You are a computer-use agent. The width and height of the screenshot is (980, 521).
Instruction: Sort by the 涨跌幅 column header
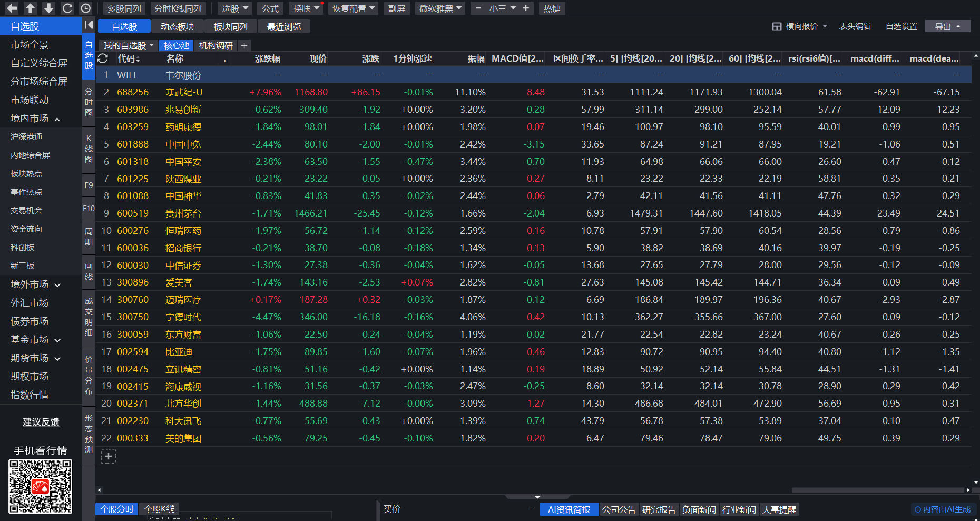(x=268, y=59)
